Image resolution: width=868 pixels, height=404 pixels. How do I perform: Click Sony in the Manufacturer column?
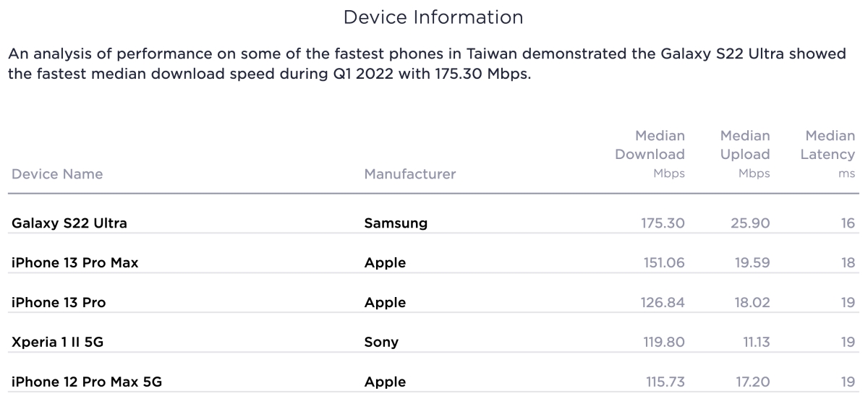[381, 343]
